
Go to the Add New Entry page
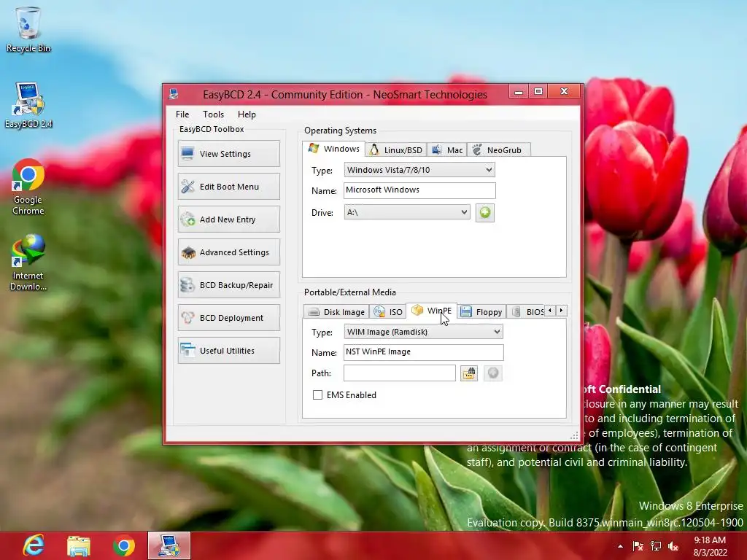click(228, 219)
